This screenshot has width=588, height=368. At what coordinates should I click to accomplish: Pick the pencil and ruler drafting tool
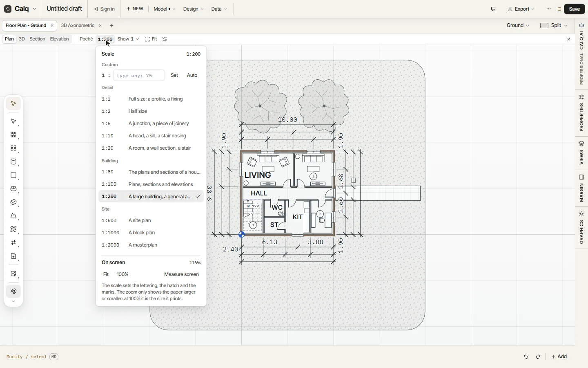pyautogui.click(x=13, y=229)
